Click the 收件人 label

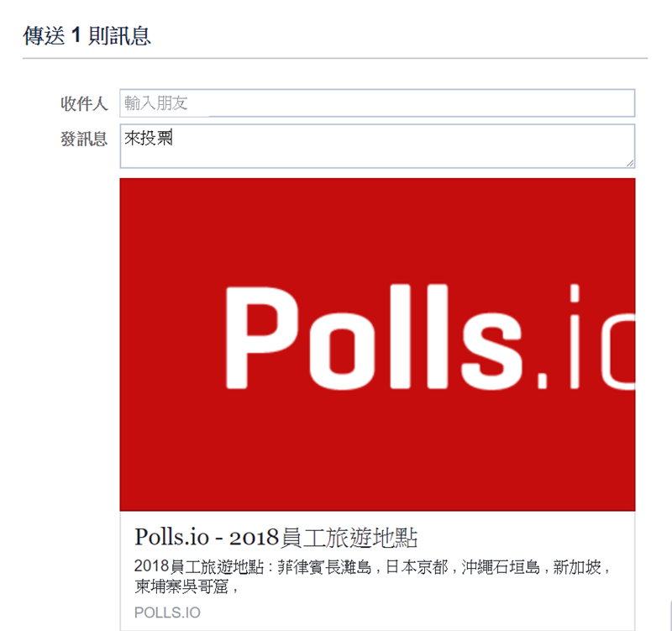click(x=84, y=103)
